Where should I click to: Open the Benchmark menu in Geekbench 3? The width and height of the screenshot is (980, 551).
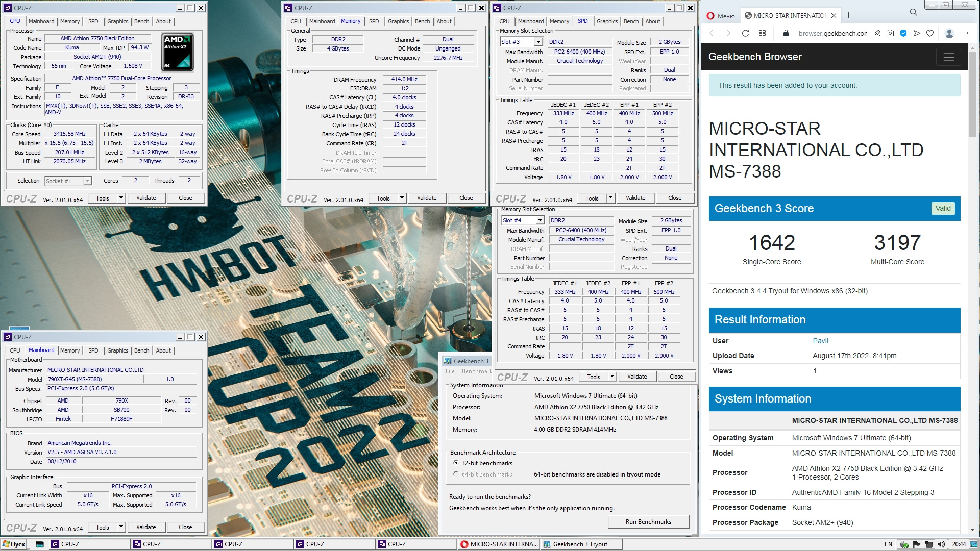pyautogui.click(x=476, y=371)
